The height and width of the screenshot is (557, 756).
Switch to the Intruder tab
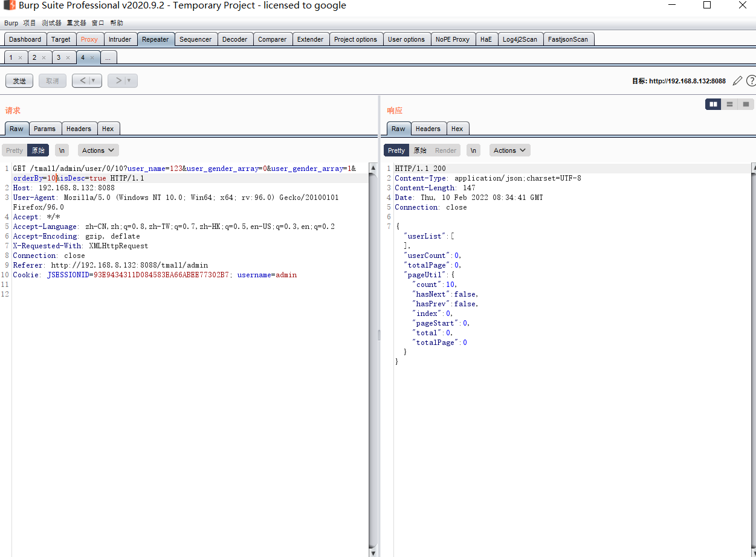click(120, 39)
